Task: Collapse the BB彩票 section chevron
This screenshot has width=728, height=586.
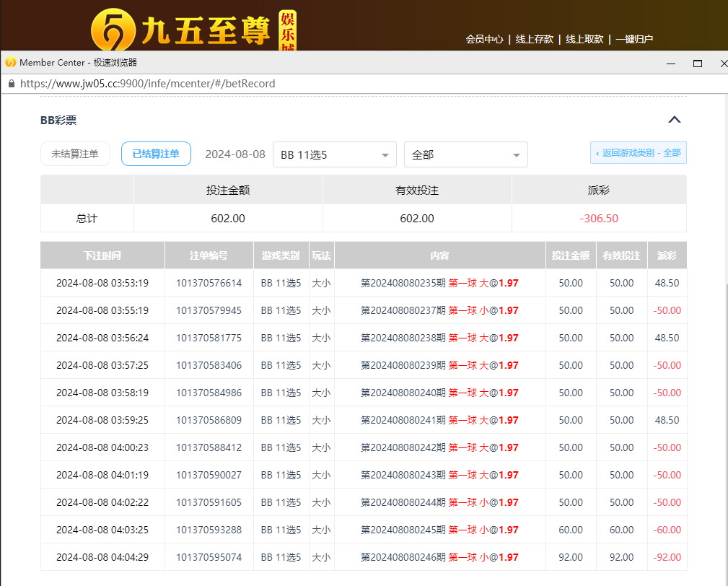Action: coord(674,120)
